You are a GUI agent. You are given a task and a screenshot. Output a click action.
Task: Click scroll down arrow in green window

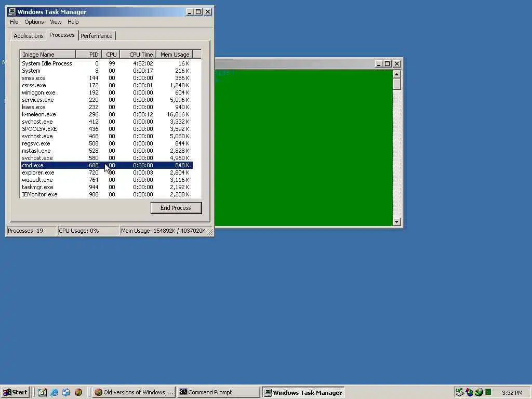point(396,222)
